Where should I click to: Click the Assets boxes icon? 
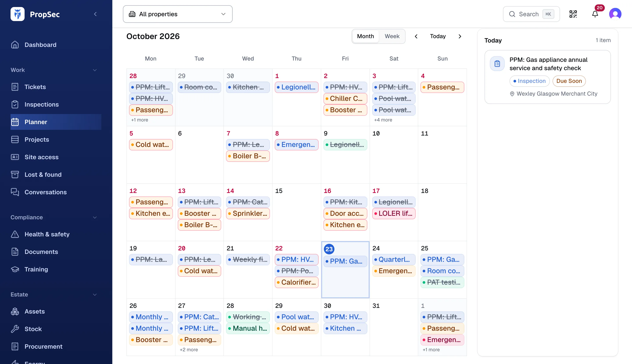15,312
